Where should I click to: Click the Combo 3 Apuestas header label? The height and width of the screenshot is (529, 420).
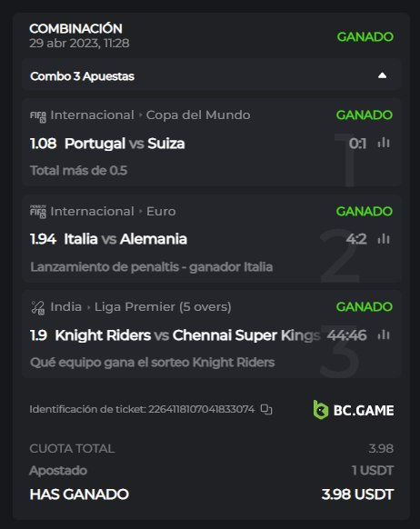tap(83, 76)
